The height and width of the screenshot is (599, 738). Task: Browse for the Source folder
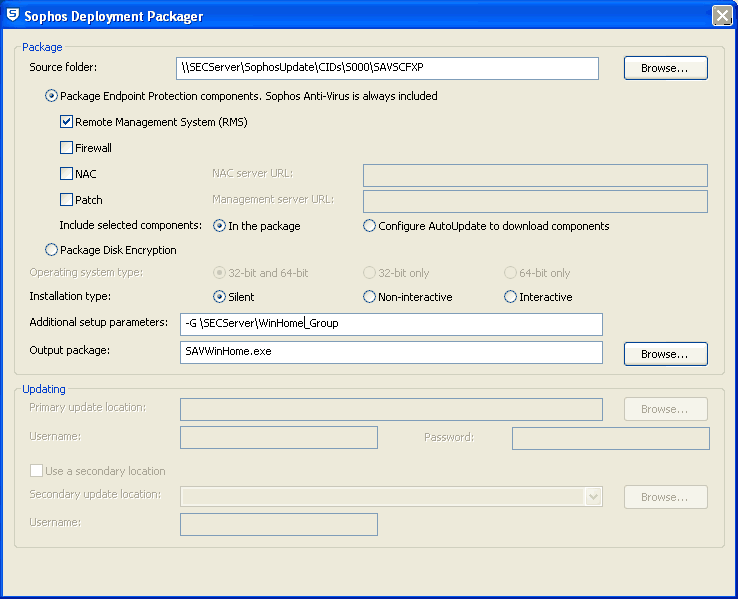[666, 68]
